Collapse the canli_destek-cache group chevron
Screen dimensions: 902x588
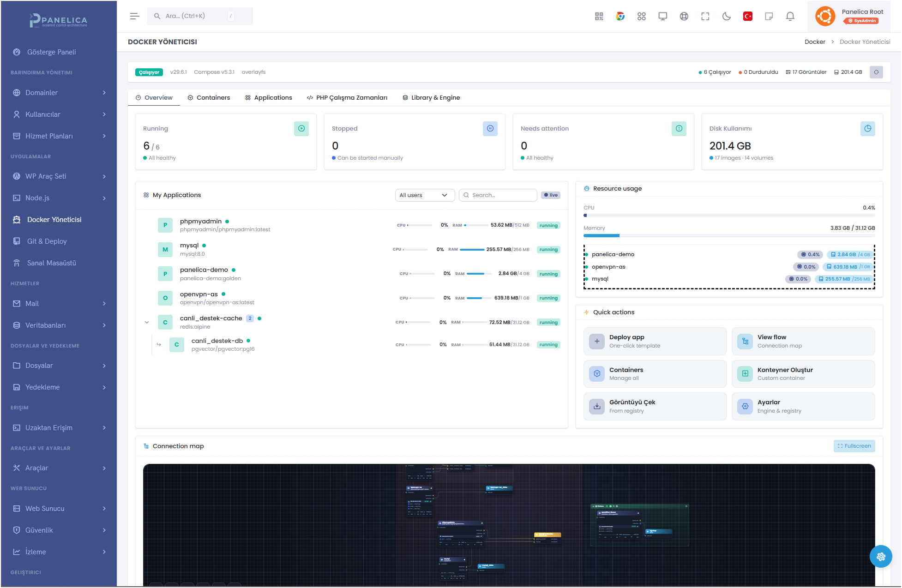point(147,322)
